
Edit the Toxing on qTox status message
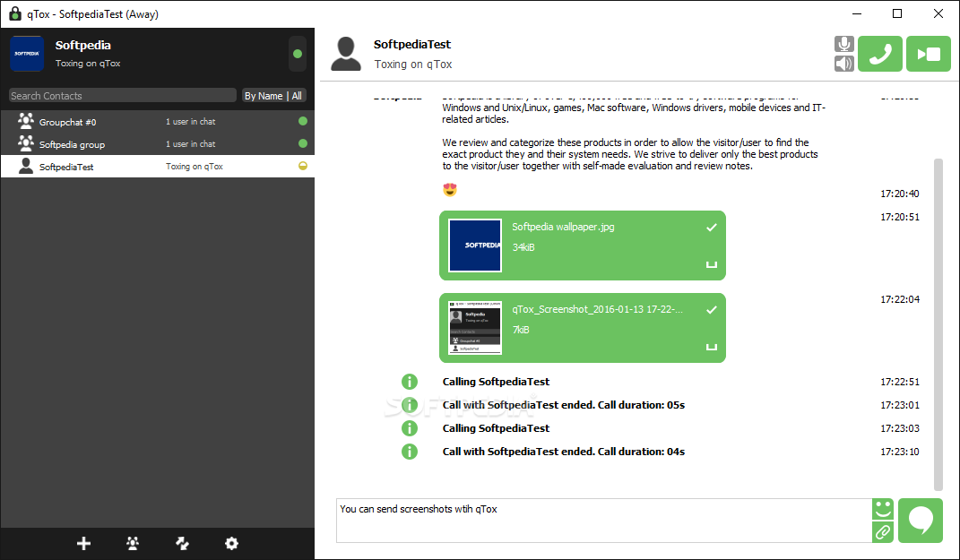point(88,63)
